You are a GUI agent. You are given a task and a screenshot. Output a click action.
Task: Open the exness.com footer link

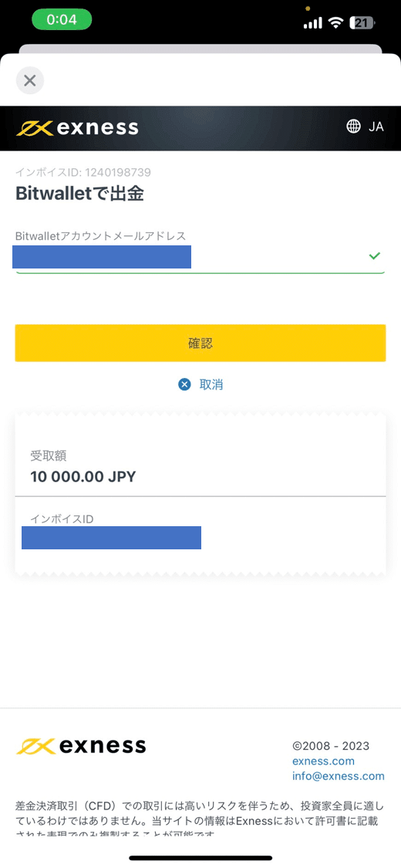click(324, 762)
